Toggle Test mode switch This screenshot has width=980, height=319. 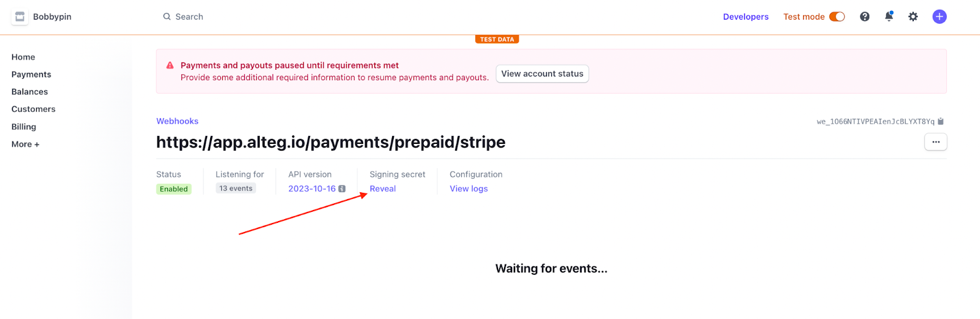(837, 17)
